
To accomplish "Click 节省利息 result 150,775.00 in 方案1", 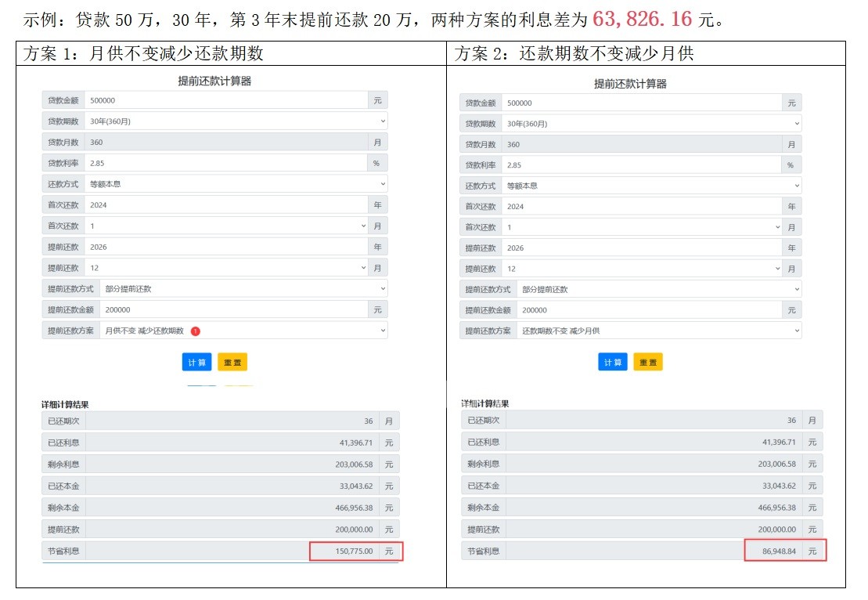I will 345,551.
